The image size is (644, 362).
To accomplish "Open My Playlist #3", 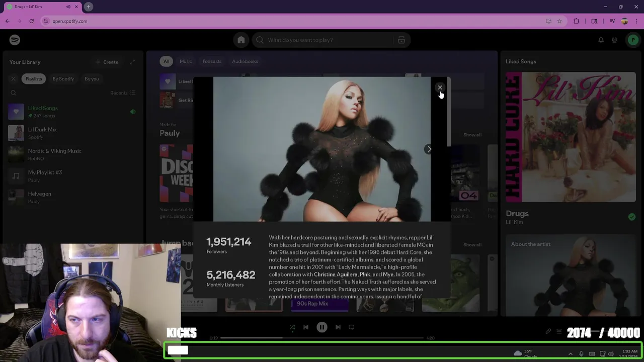I will (x=73, y=176).
